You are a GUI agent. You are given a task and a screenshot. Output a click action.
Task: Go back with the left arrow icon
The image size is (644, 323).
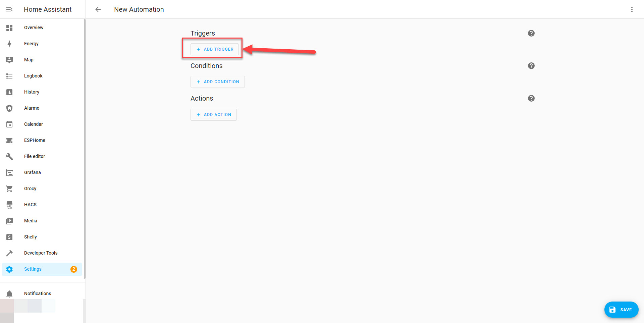pos(98,9)
